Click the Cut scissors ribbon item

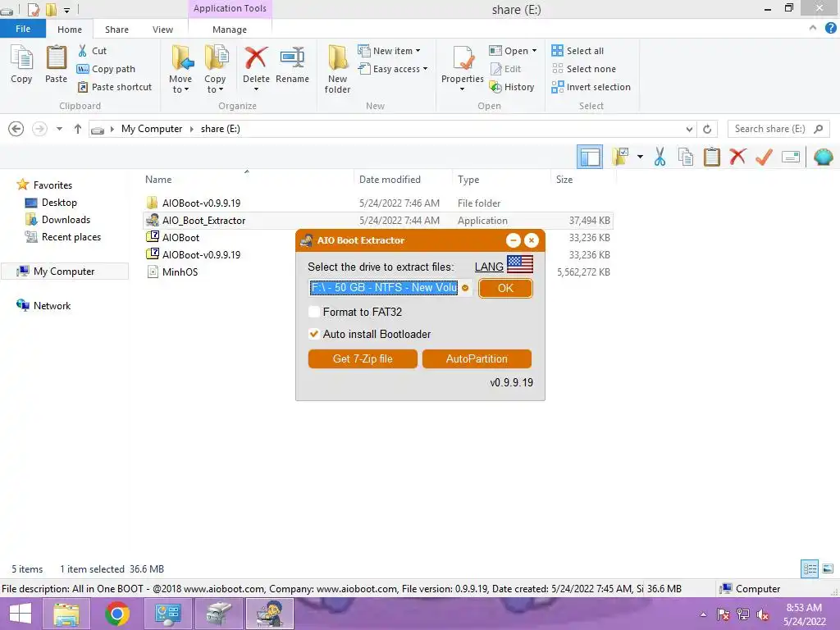(92, 51)
